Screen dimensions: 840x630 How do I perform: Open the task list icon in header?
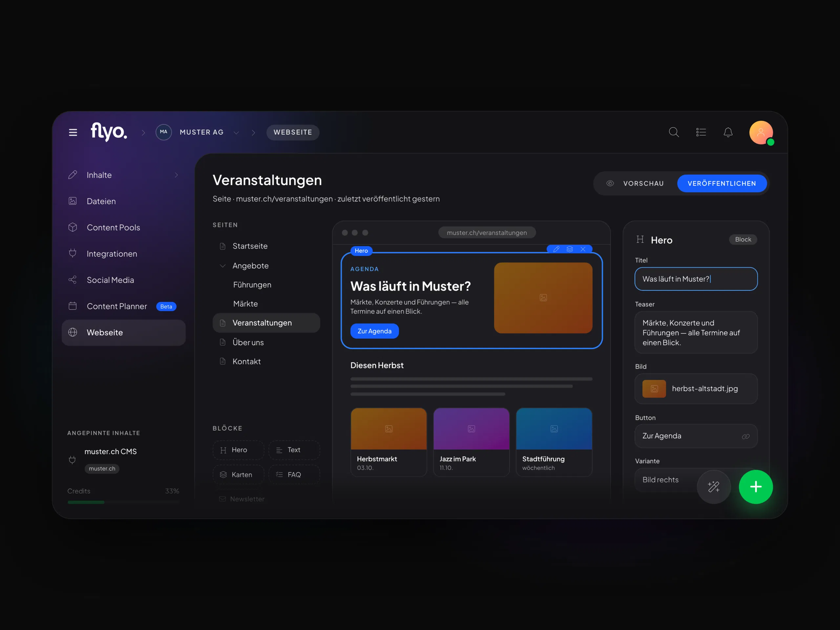(x=701, y=132)
